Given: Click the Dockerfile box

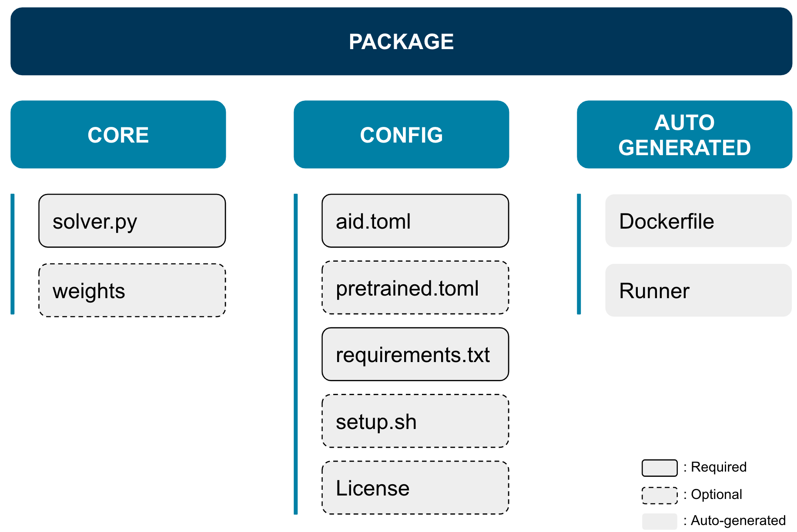Looking at the screenshot, I should pos(698,221).
